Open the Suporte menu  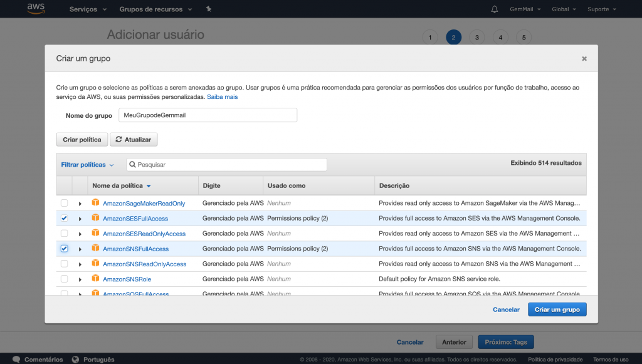[602, 9]
